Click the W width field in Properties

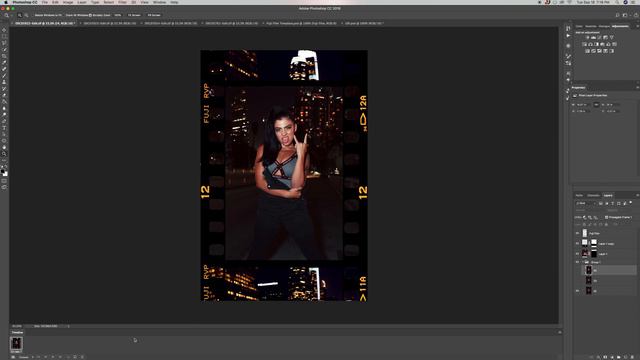click(x=584, y=105)
